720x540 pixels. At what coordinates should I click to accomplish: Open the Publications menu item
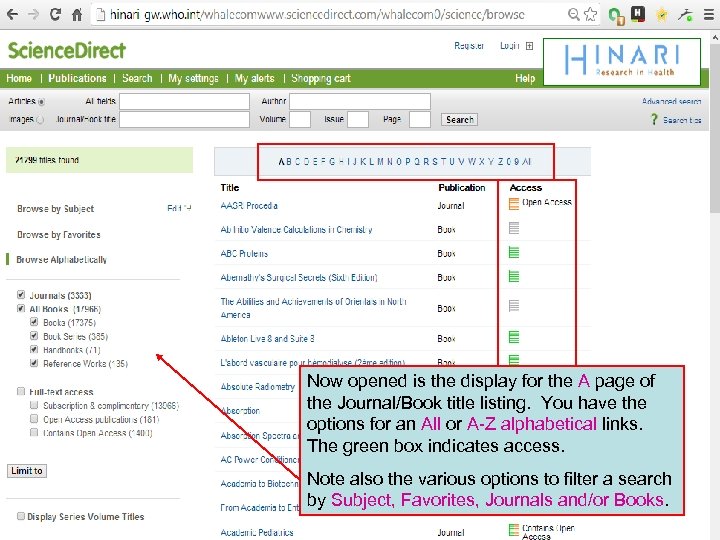pos(77,78)
